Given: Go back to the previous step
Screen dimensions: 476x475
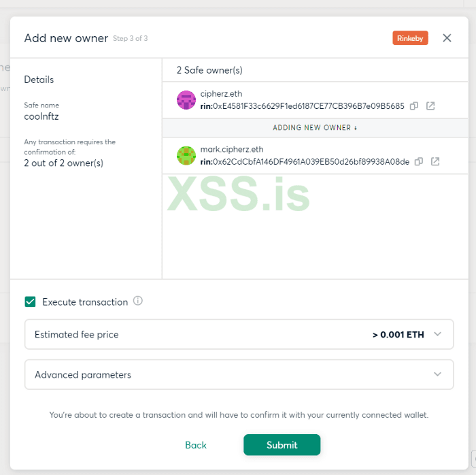Looking at the screenshot, I should click(196, 445).
